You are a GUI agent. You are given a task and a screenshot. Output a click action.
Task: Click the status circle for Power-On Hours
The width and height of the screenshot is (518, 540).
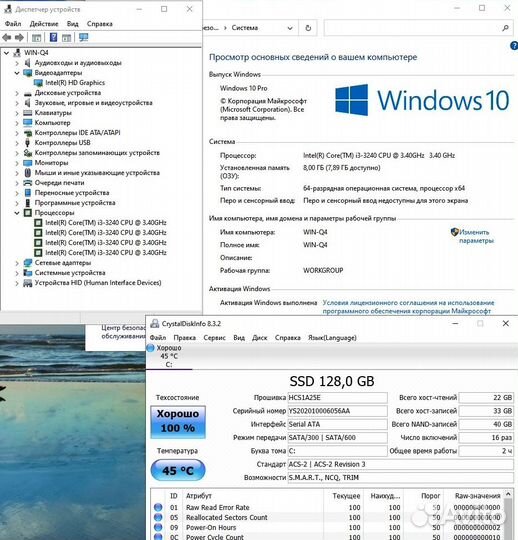point(158,527)
